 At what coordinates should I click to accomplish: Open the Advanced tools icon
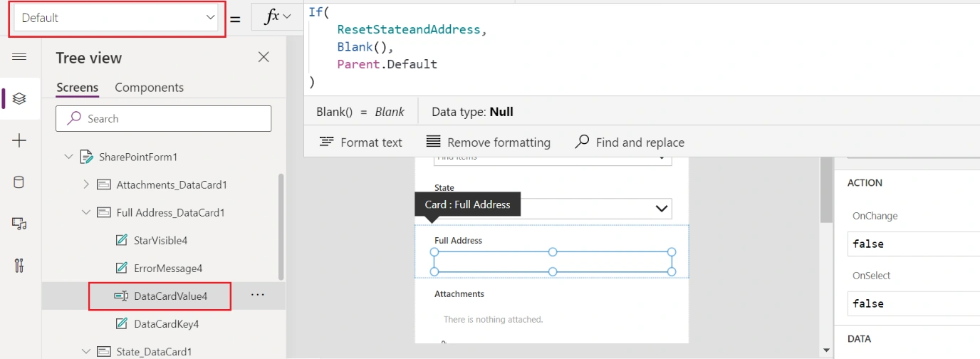pos(19,266)
